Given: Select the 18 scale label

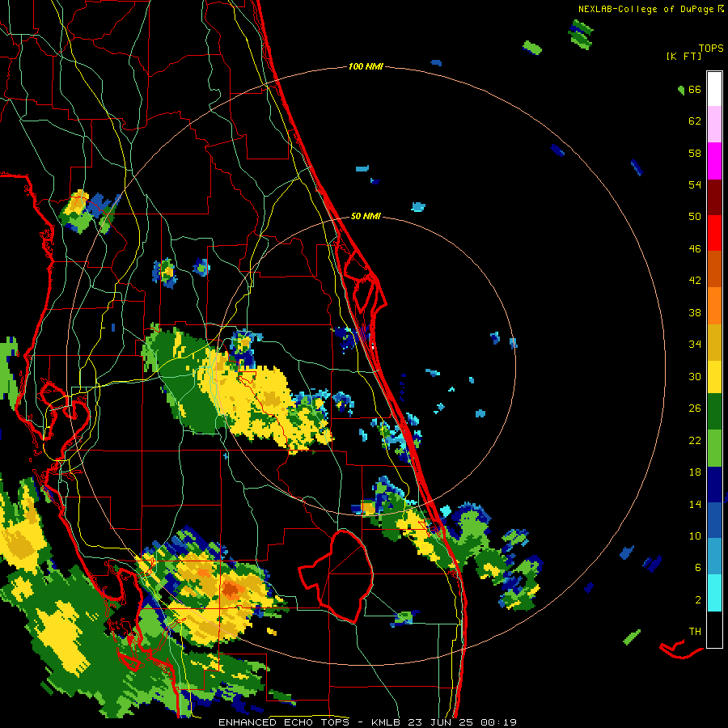Looking at the screenshot, I should [695, 472].
